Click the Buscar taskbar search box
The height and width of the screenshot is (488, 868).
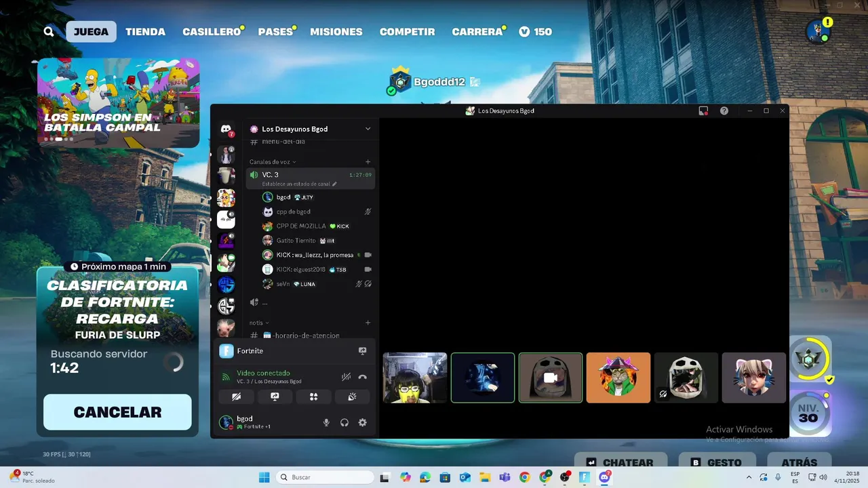pyautogui.click(x=325, y=477)
